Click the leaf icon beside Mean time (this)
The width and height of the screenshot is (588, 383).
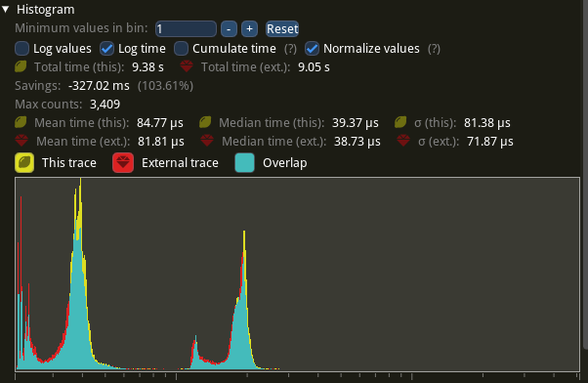[x=21, y=122]
